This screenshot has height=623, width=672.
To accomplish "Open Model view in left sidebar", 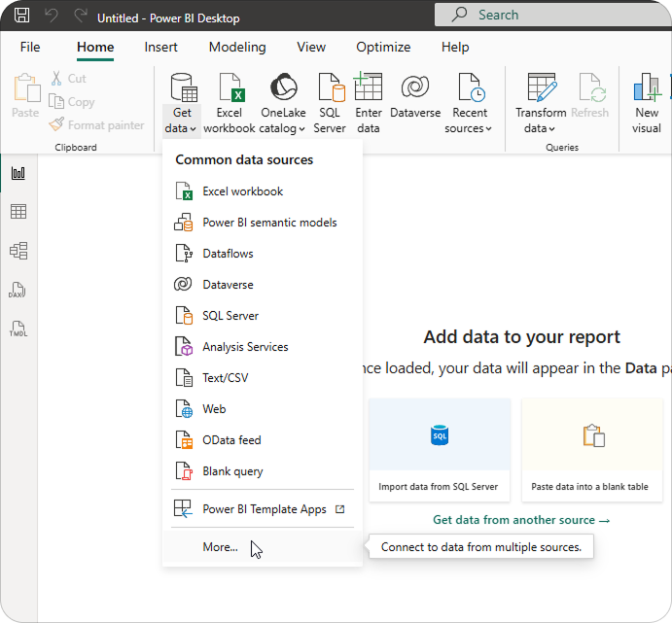I will point(18,251).
